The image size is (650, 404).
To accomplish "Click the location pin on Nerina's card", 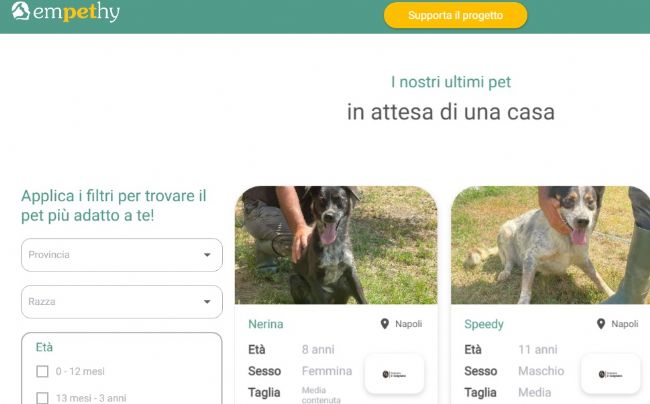I will point(385,324).
